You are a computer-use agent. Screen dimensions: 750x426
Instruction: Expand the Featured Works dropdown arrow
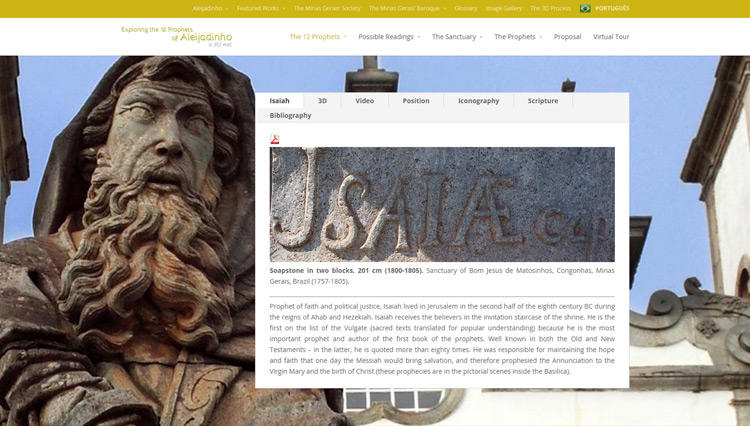(284, 9)
